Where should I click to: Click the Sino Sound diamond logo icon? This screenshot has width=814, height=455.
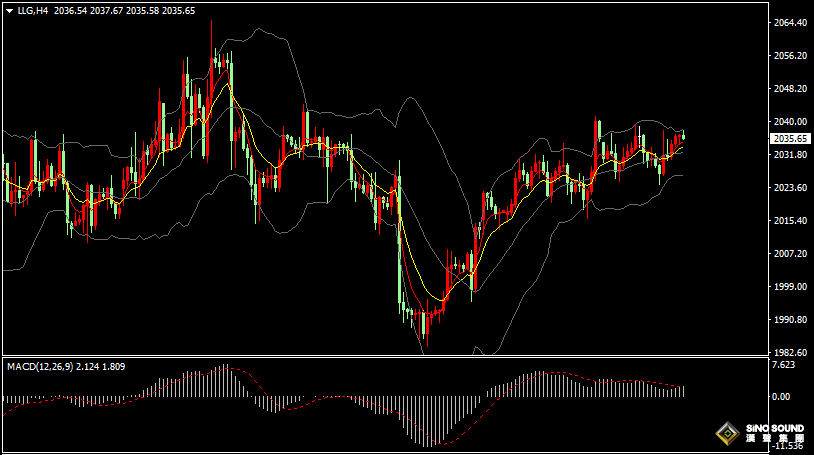pos(727,434)
